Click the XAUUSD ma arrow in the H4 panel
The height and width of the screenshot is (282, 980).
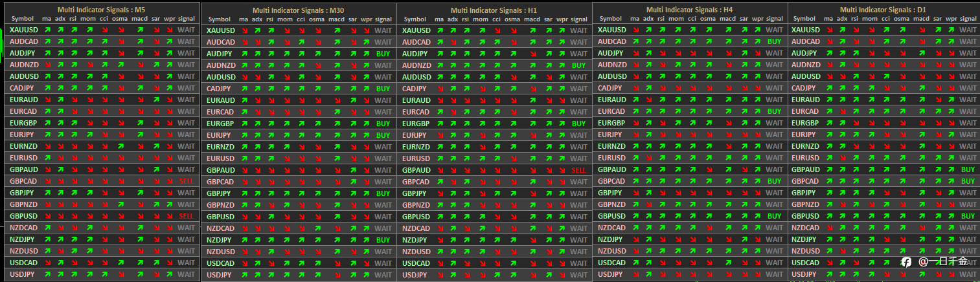635,30
